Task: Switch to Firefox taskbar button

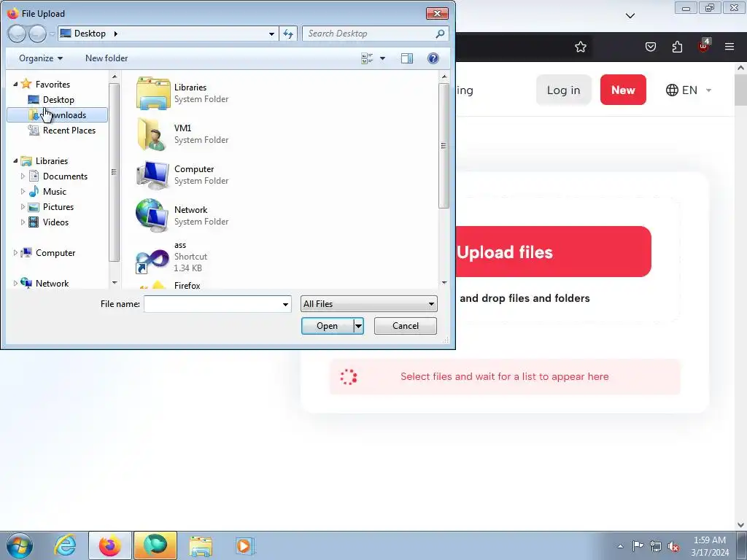Action: pyautogui.click(x=109, y=545)
